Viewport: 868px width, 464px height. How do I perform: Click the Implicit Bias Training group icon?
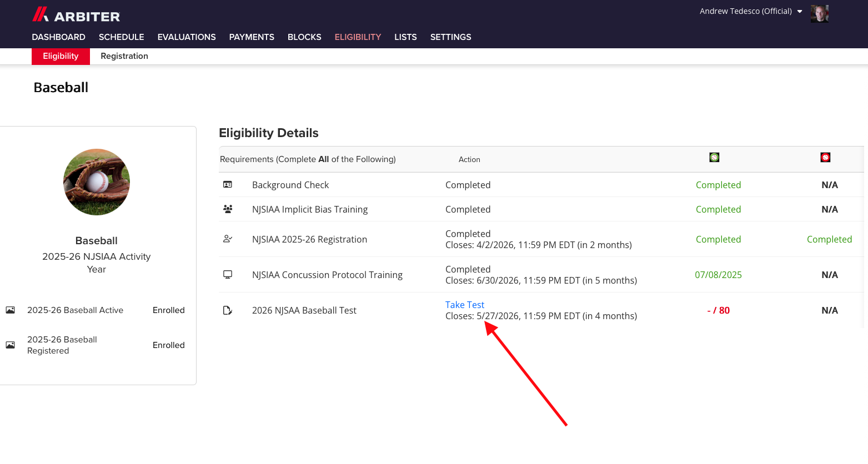228,209
